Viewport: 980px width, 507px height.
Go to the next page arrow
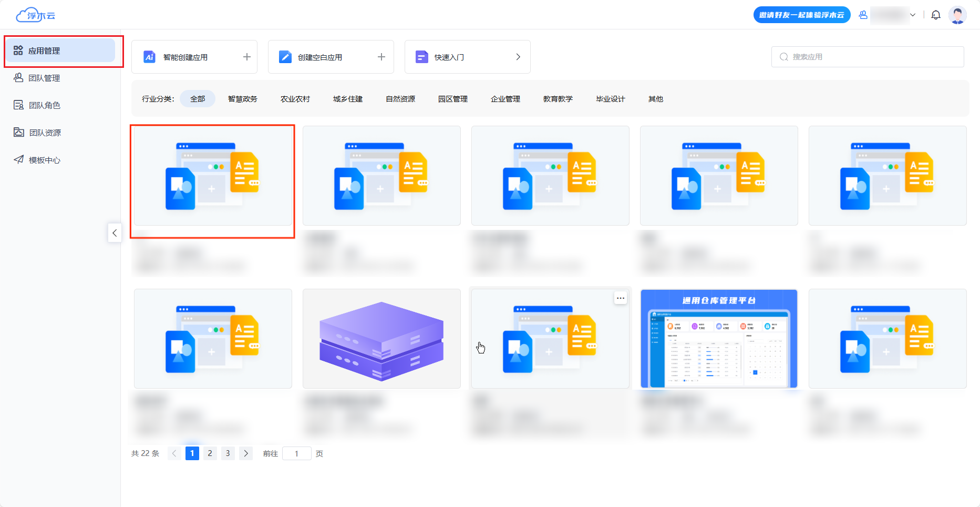246,453
